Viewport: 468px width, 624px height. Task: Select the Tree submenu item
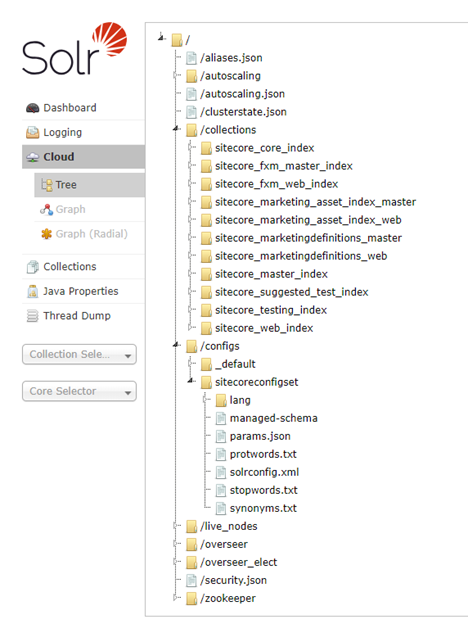click(x=90, y=185)
